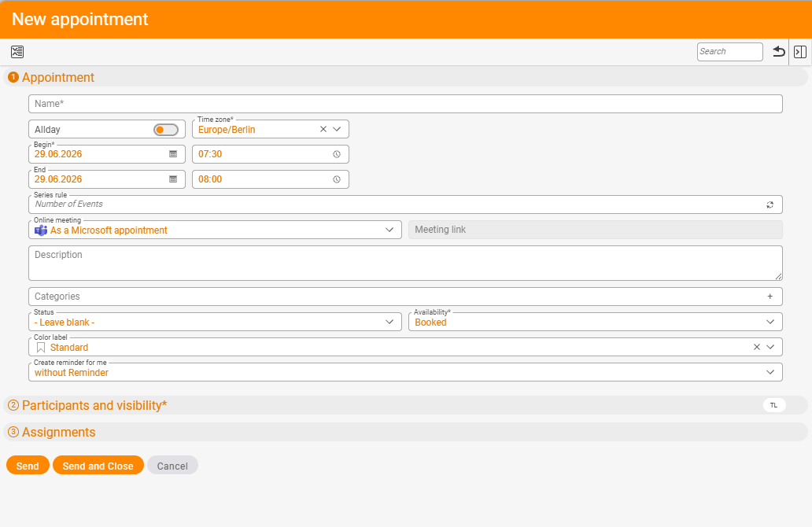Clear the Standard color label
Image resolution: width=812 pixels, height=527 pixels.
coord(757,347)
